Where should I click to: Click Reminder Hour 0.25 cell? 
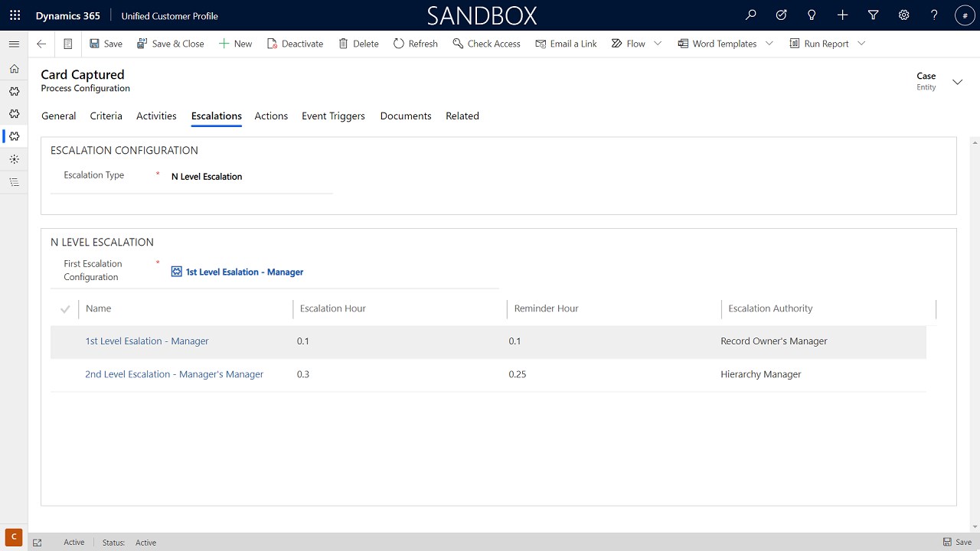tap(518, 374)
